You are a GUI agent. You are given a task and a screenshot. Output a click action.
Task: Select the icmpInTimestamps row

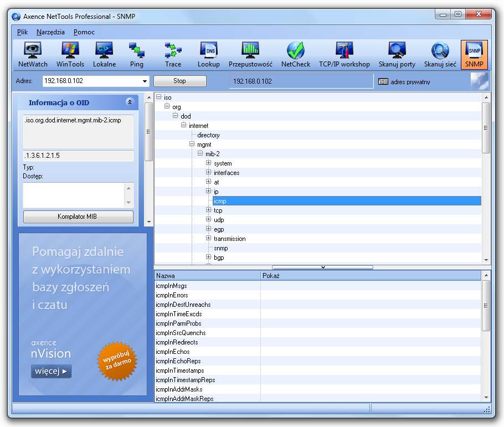318,371
